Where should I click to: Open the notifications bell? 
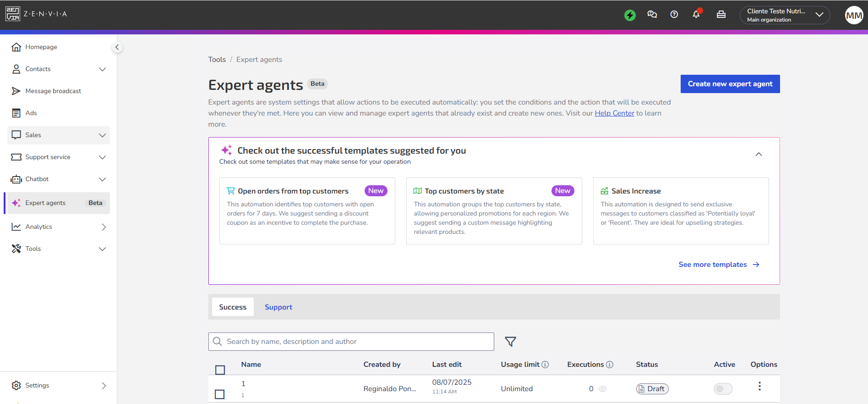696,14
